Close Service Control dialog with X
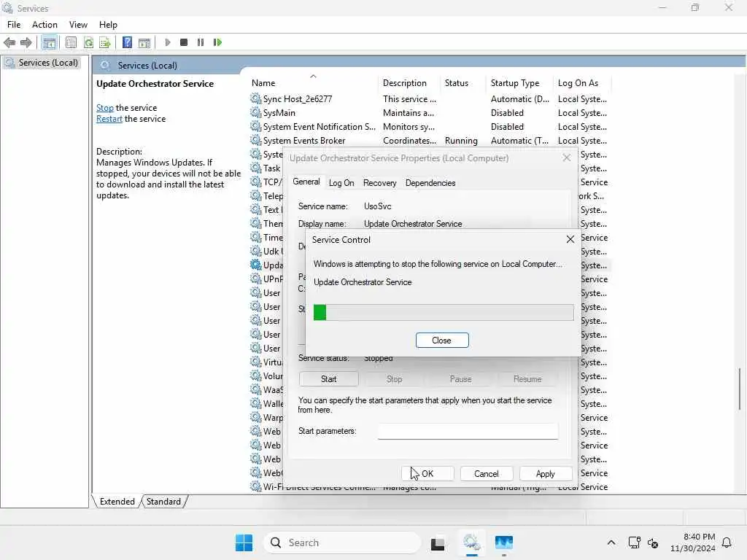Viewport: 747px width, 560px height. pos(570,239)
